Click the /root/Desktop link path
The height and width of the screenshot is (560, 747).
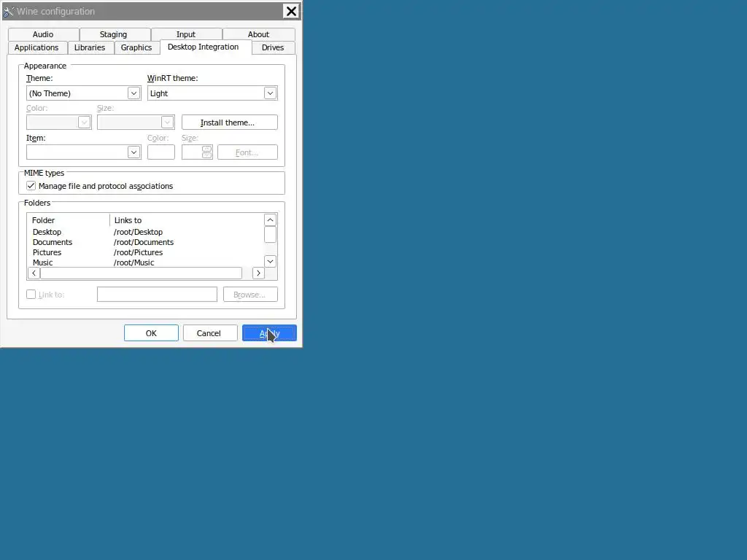138,232
